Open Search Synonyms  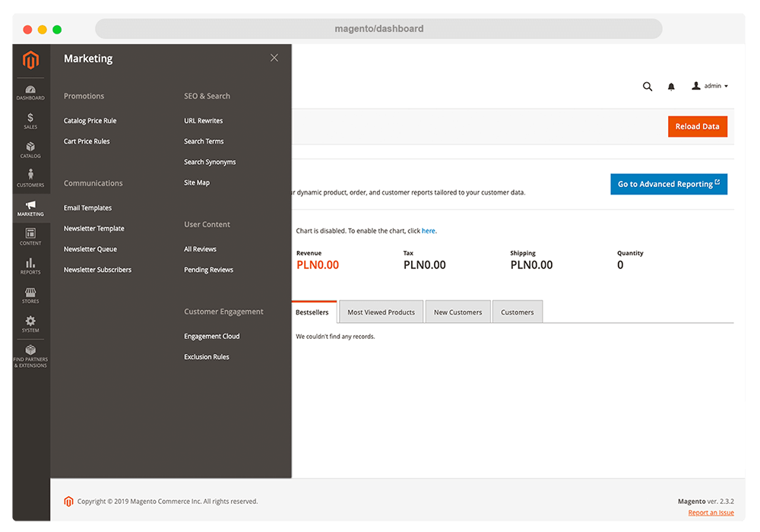coord(210,162)
